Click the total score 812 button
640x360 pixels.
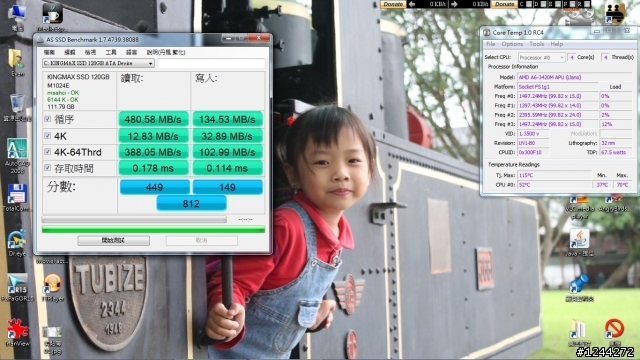click(191, 203)
